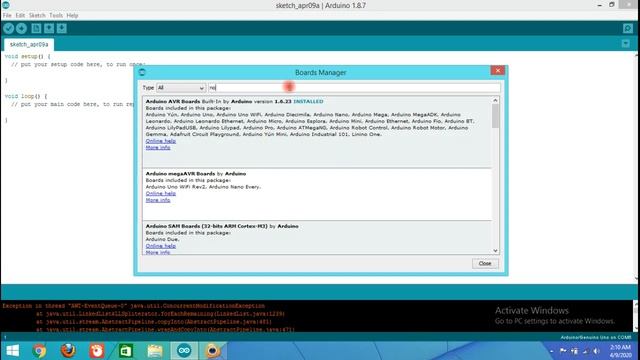Image resolution: width=640 pixels, height=360 pixels.
Task: Open File Explorer from the taskbar
Action: click(x=155, y=351)
